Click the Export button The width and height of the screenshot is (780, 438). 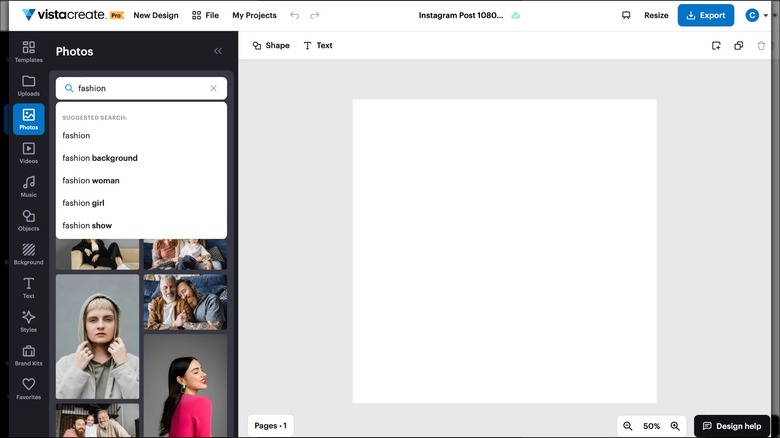(705, 16)
